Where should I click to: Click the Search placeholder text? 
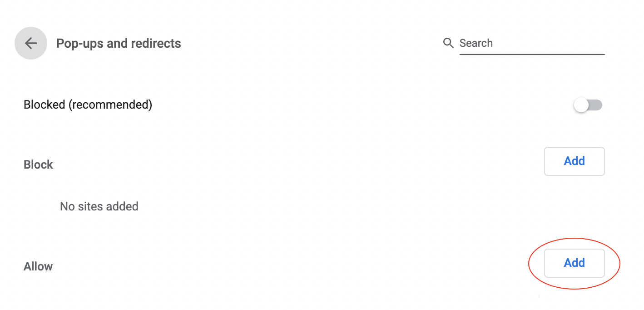tap(476, 43)
